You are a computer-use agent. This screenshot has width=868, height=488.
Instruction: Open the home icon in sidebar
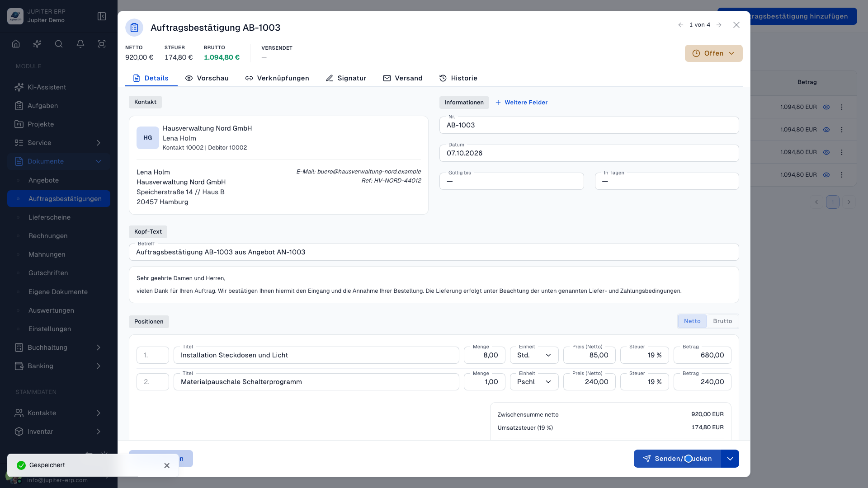[x=16, y=44]
